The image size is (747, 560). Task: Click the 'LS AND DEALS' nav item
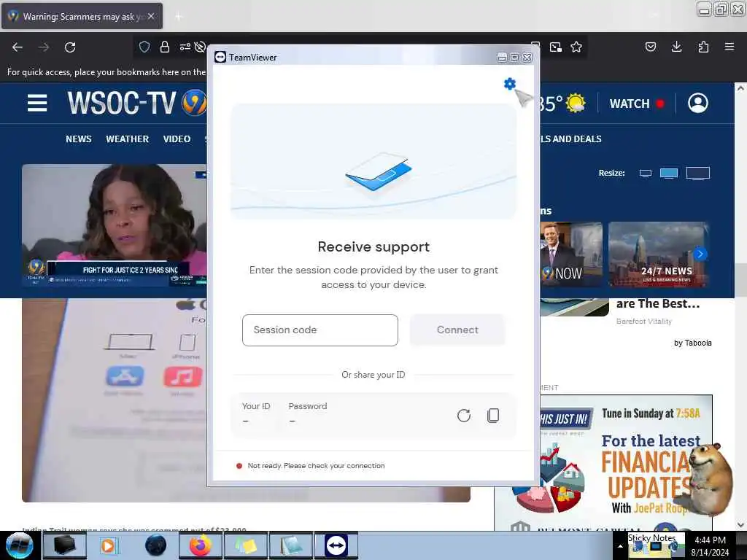pyautogui.click(x=570, y=139)
